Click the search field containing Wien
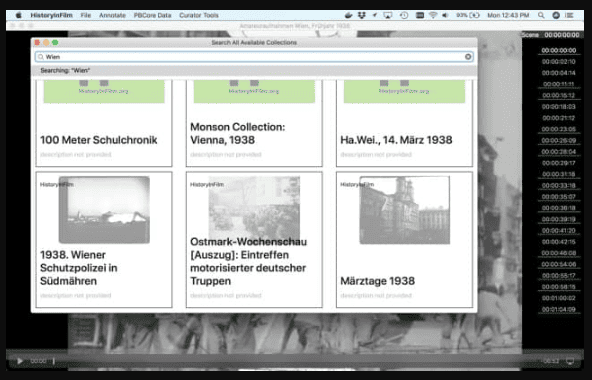592x380 pixels. tap(254, 57)
